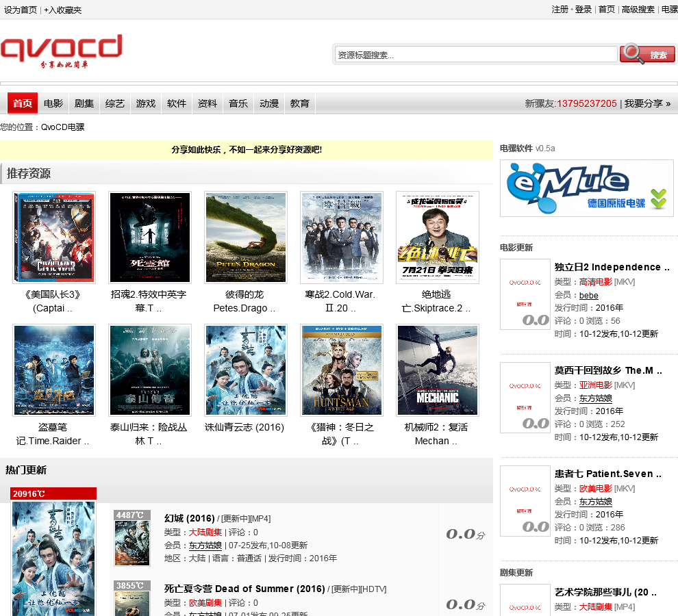The image size is (678, 616).
Task: Open 艺术学院那些事儿 sidebar title
Action: pos(605,592)
